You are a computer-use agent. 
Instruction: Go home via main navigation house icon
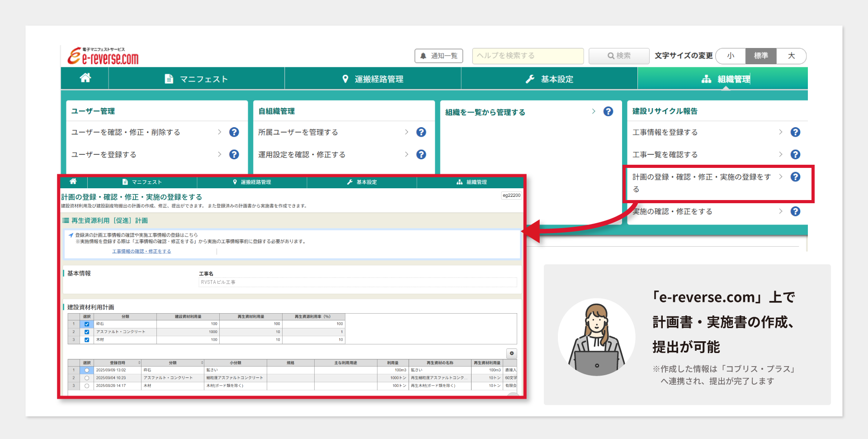click(85, 78)
